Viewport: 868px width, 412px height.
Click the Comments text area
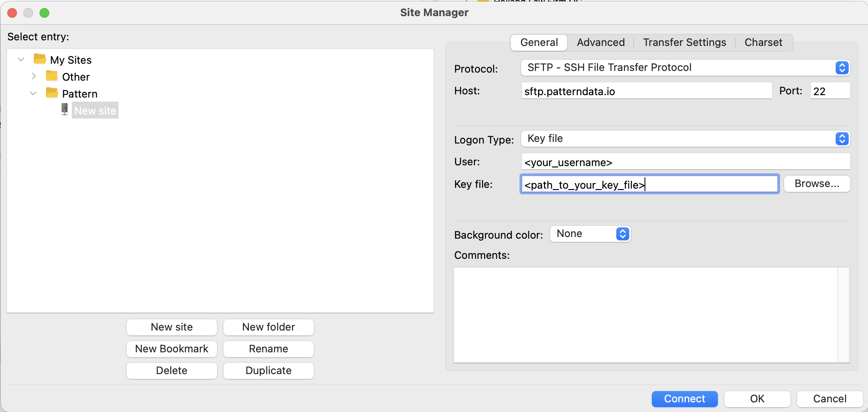coord(649,314)
